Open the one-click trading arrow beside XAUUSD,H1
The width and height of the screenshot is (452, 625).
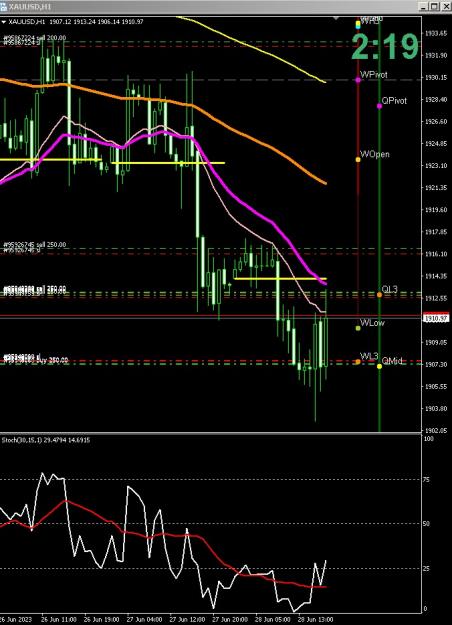pos(4,22)
